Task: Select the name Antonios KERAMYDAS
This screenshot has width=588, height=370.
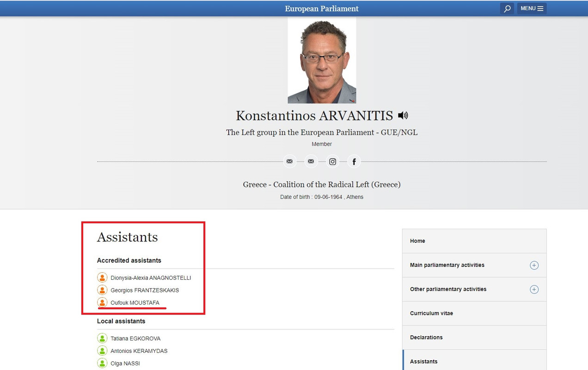Action: pos(139,351)
